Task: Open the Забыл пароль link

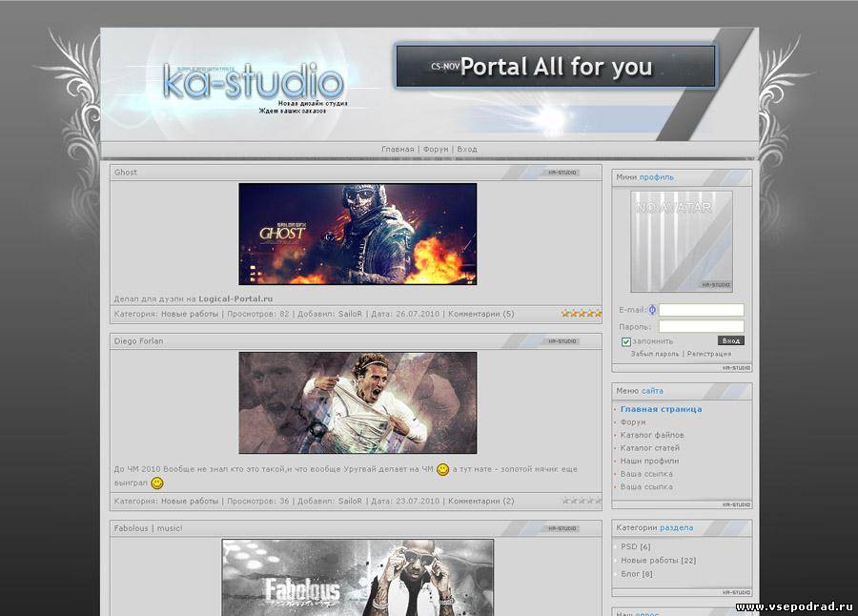Action: [x=654, y=354]
